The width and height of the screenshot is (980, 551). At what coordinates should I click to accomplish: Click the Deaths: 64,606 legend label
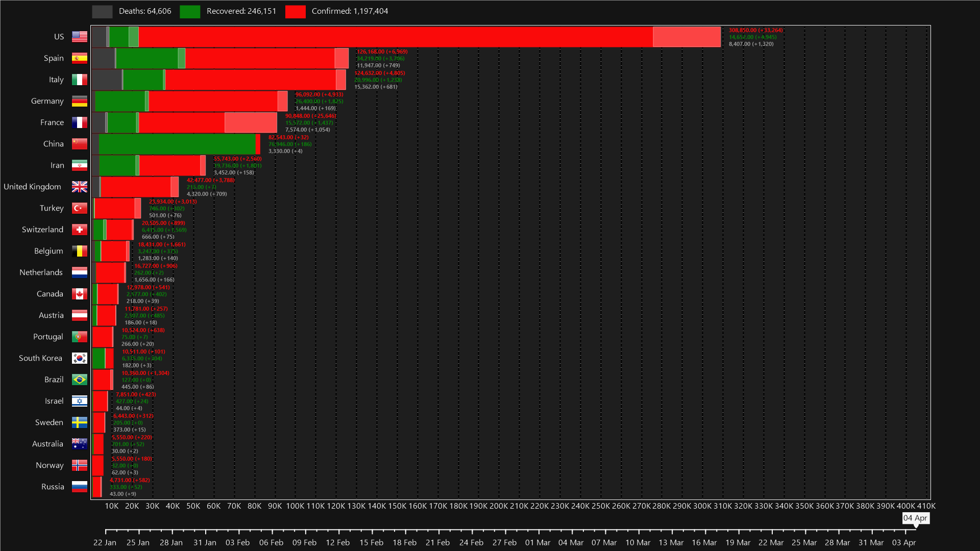point(145,11)
